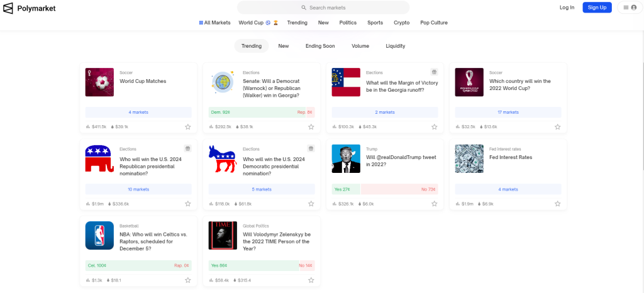Click the Search markets input field
Screen dimensions: 644x293
click(323, 8)
